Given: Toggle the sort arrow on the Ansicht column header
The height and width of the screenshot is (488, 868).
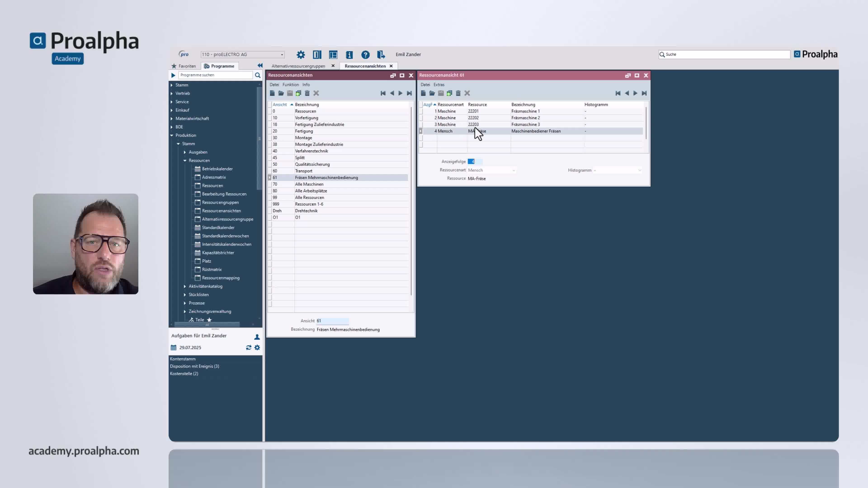Looking at the screenshot, I should (x=292, y=104).
